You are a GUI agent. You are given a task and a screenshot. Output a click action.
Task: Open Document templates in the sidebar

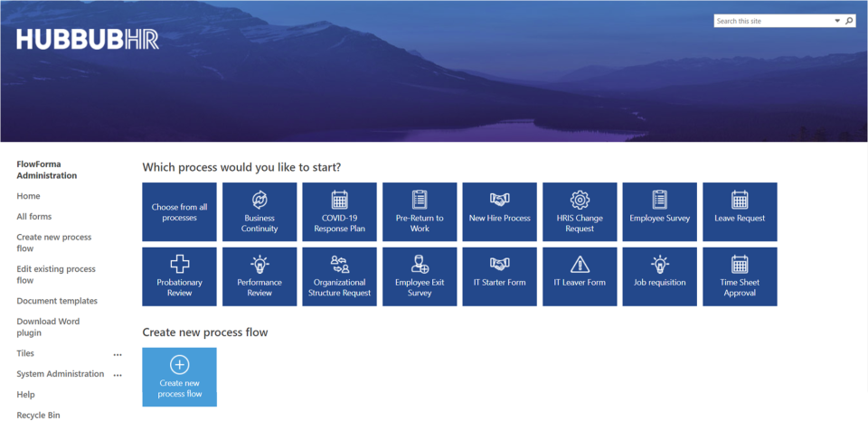pyautogui.click(x=57, y=301)
